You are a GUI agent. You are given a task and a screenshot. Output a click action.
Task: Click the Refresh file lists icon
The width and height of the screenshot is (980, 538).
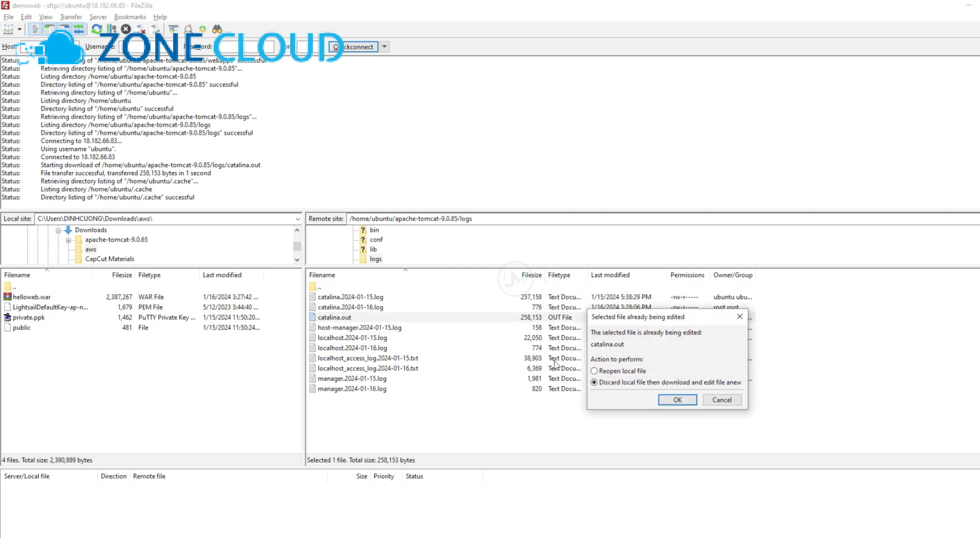pyautogui.click(x=96, y=29)
